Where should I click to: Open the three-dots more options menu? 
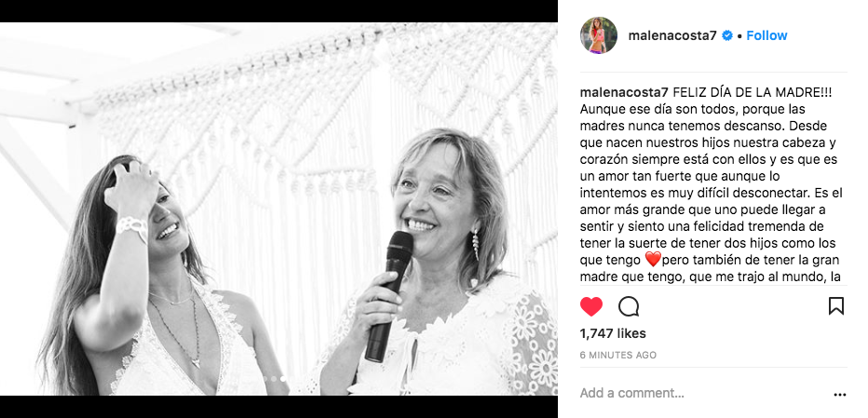(x=840, y=395)
